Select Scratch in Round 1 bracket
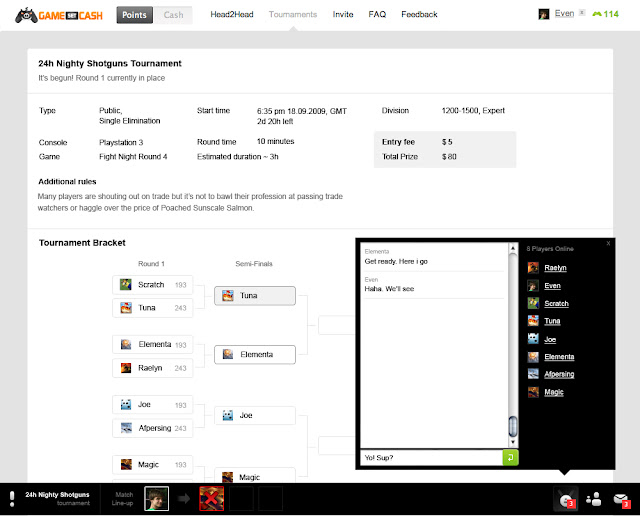640x516 pixels. pyautogui.click(x=153, y=285)
